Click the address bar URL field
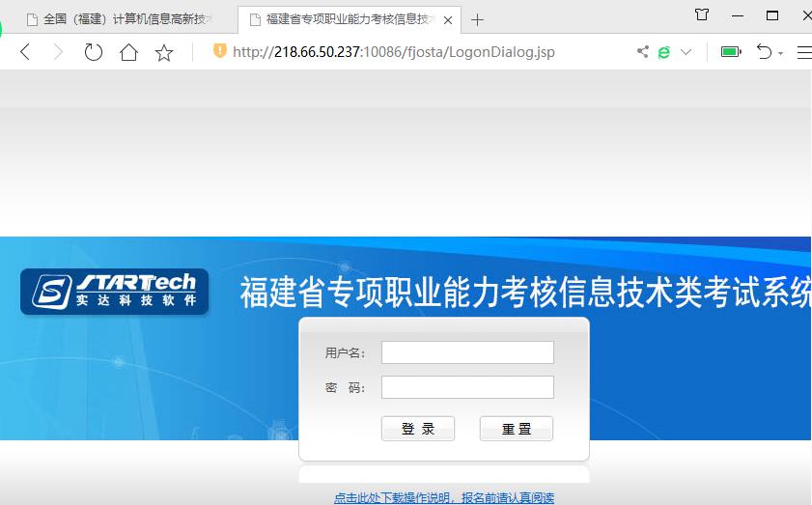 click(x=394, y=52)
